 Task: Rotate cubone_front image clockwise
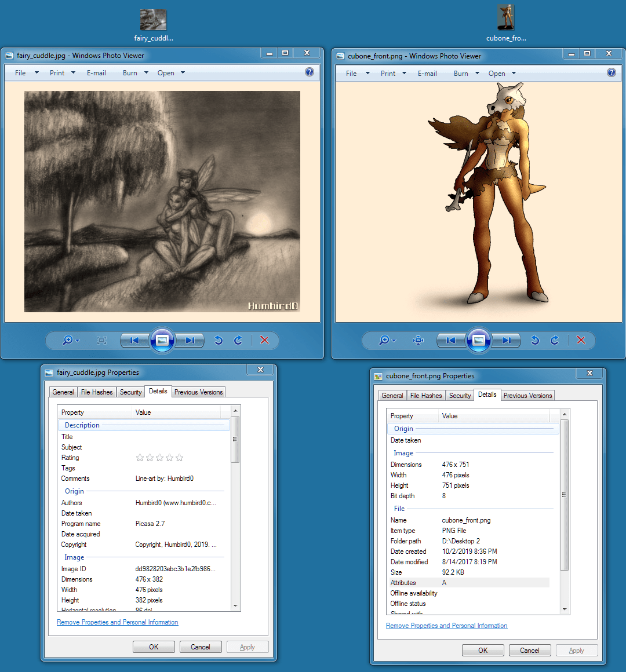555,340
